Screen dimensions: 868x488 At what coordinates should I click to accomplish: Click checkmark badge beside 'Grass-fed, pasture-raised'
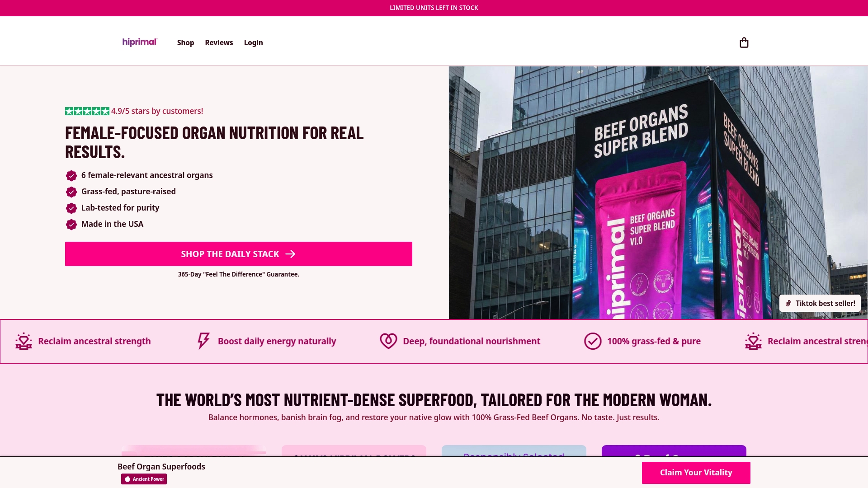pos(71,192)
